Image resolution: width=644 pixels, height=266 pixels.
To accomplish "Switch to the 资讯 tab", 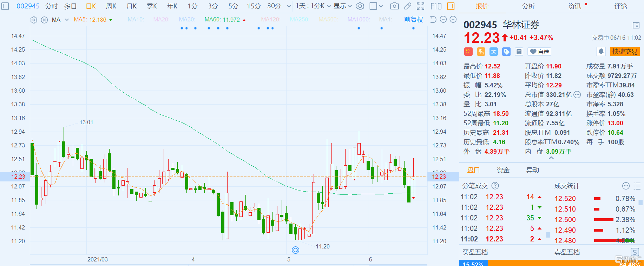I will coord(575,6).
